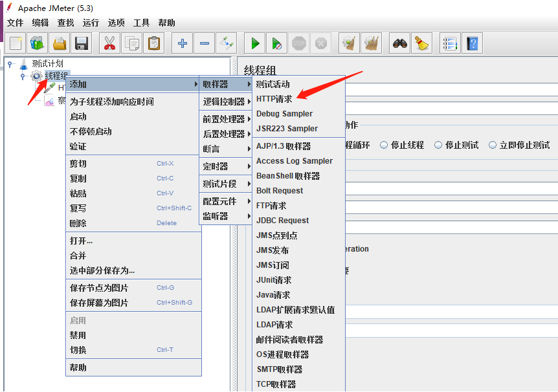
Task: Open the 编辑 menu
Action: [x=40, y=23]
